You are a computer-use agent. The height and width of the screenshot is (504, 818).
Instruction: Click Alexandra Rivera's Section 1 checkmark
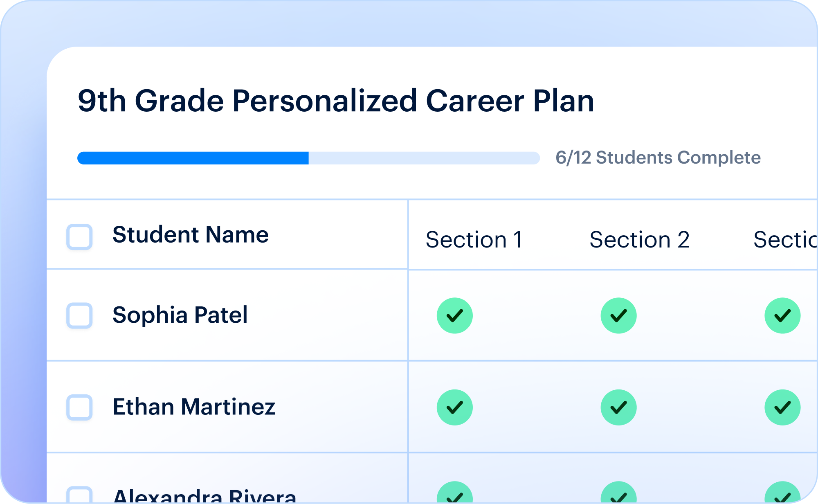pyautogui.click(x=454, y=493)
